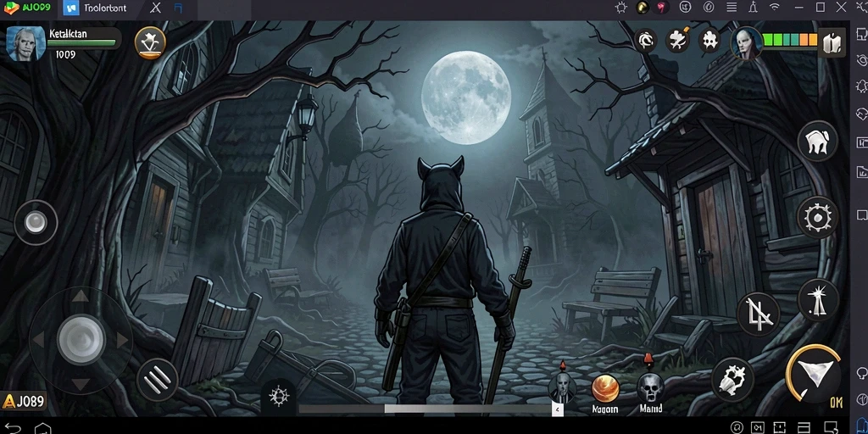
Task: Click the AJ089 badge at bottom left
Action: pos(23,401)
